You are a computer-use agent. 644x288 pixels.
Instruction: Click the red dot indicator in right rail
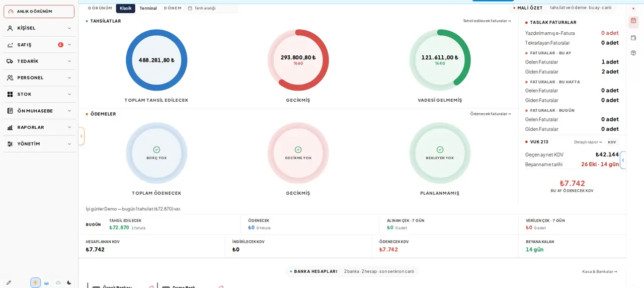[x=633, y=9]
